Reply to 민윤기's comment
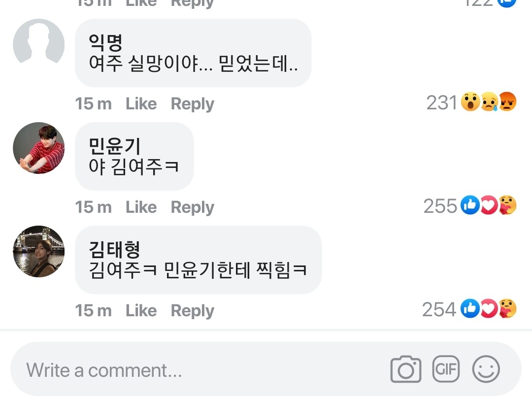The height and width of the screenshot is (399, 532). (192, 207)
